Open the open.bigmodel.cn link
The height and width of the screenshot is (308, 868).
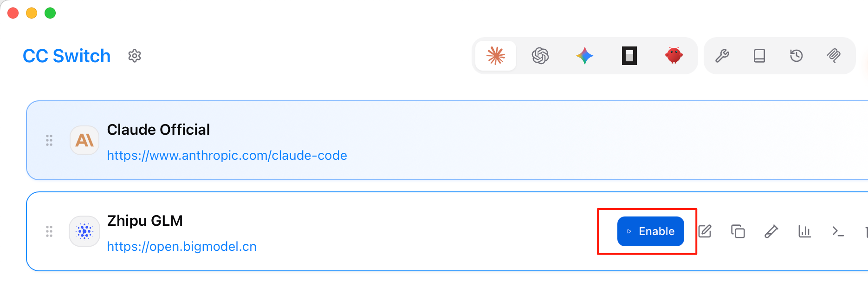click(181, 246)
